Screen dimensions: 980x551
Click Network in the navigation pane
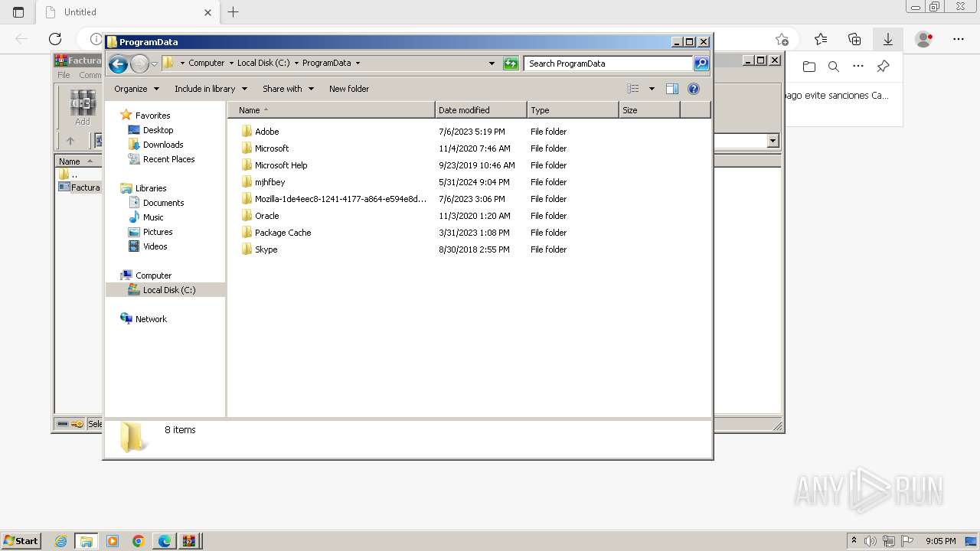coord(151,319)
